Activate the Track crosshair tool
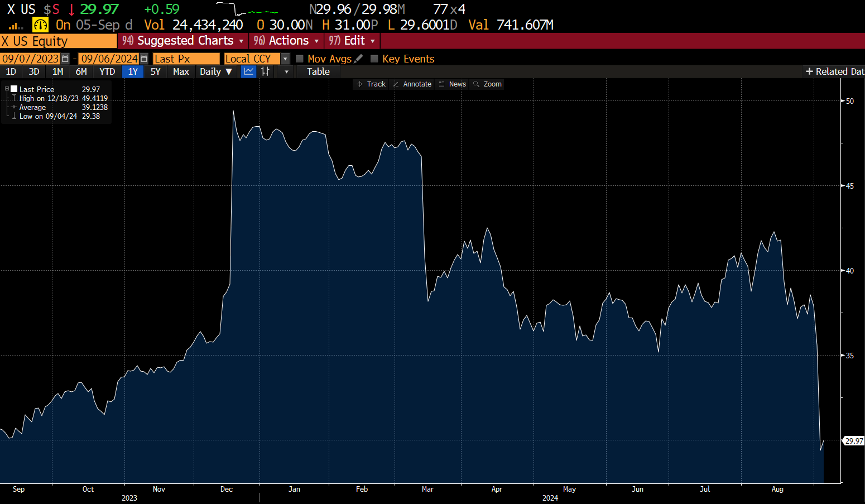865x504 pixels. click(371, 84)
